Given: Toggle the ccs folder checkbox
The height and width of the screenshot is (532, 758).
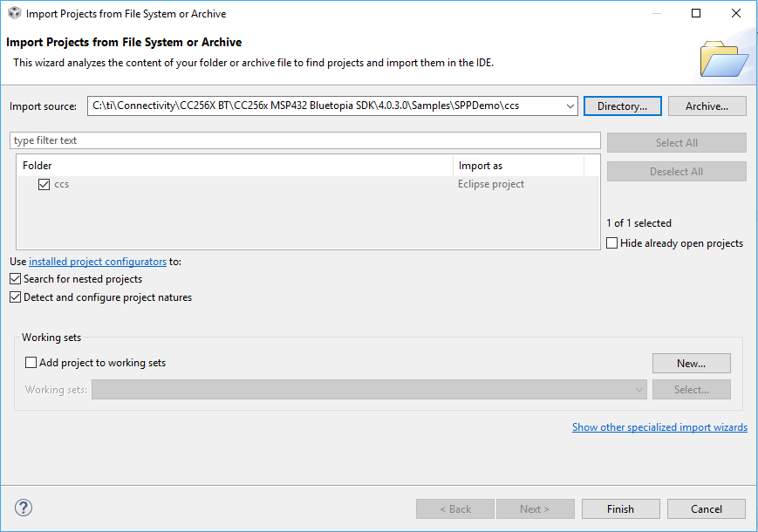Looking at the screenshot, I should click(x=44, y=184).
